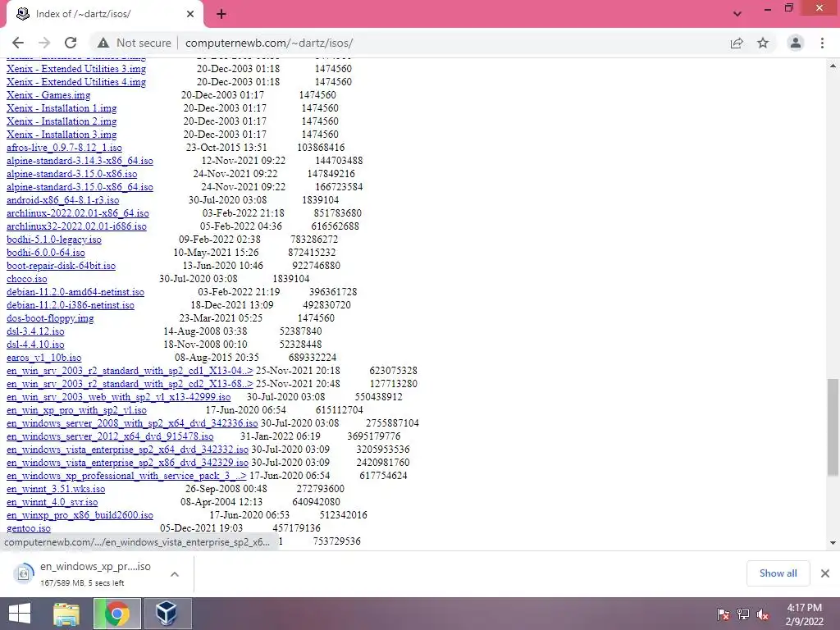Open 'bodhi-5.1.0-legacy.iso' link
The width and height of the screenshot is (840, 630).
pos(54,240)
